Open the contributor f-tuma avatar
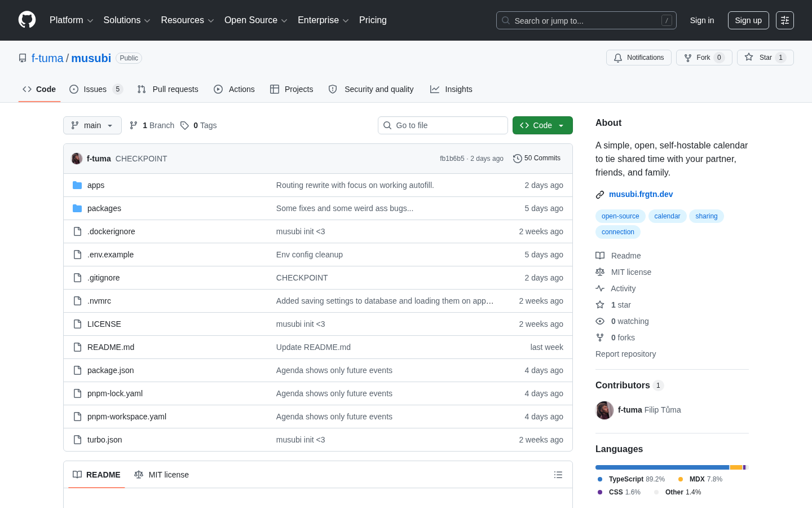 click(604, 410)
